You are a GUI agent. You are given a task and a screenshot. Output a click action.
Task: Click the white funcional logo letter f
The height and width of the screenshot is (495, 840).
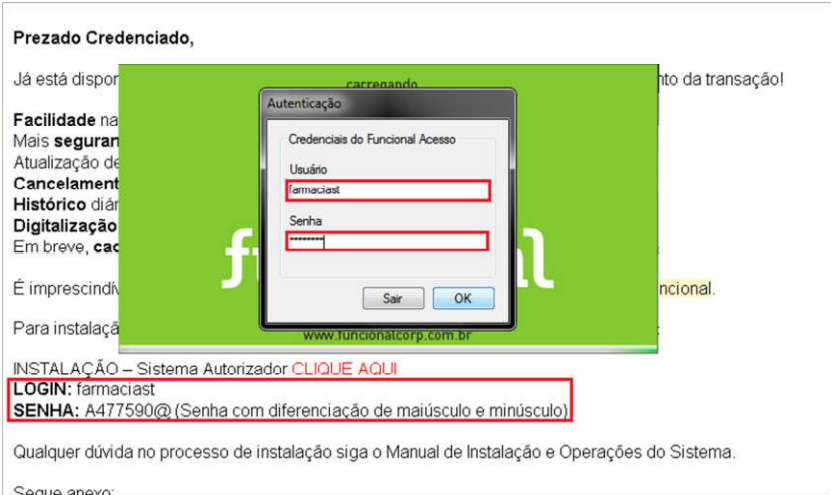coord(239,260)
